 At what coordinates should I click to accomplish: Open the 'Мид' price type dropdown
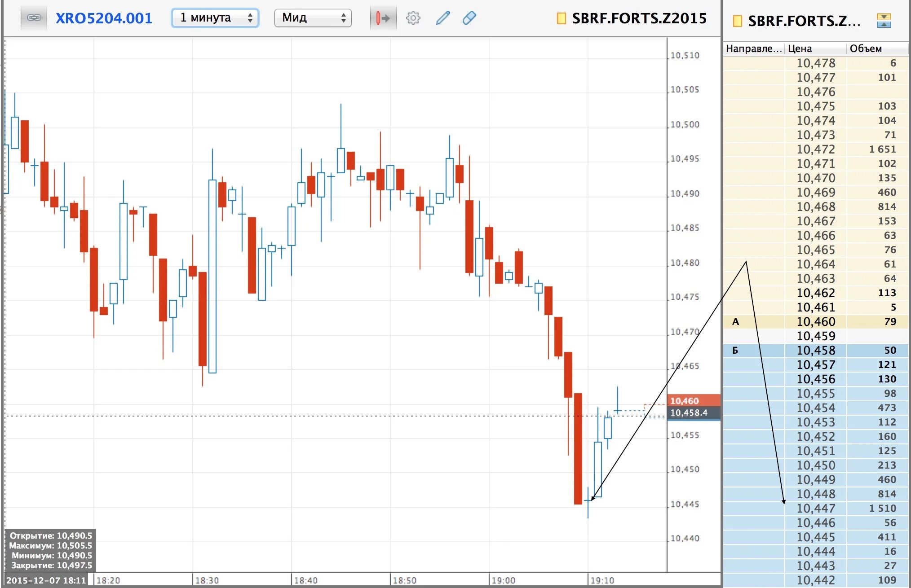coord(313,18)
